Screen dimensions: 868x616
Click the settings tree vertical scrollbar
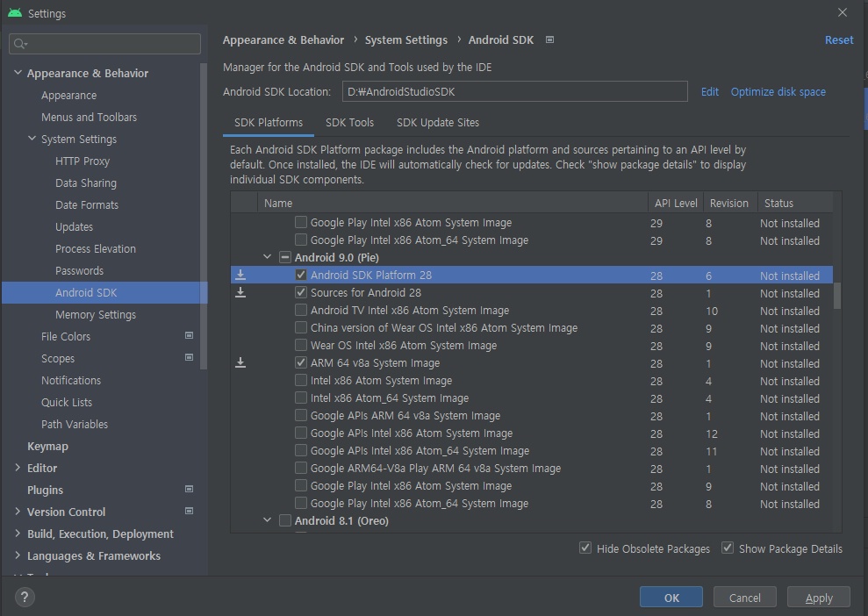pyautogui.click(x=203, y=216)
